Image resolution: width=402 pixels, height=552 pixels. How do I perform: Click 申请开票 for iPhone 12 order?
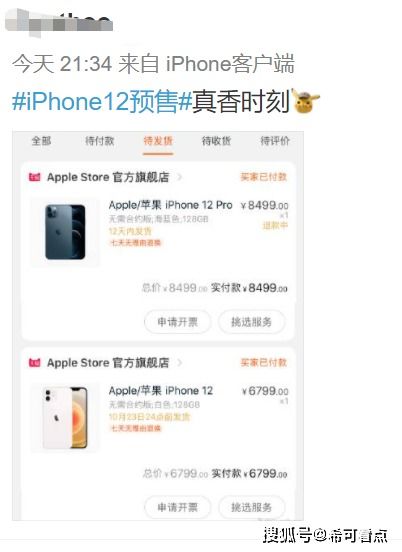pyautogui.click(x=178, y=507)
